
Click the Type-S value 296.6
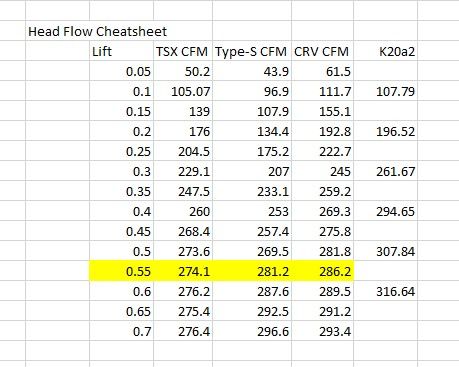[x=252, y=331]
